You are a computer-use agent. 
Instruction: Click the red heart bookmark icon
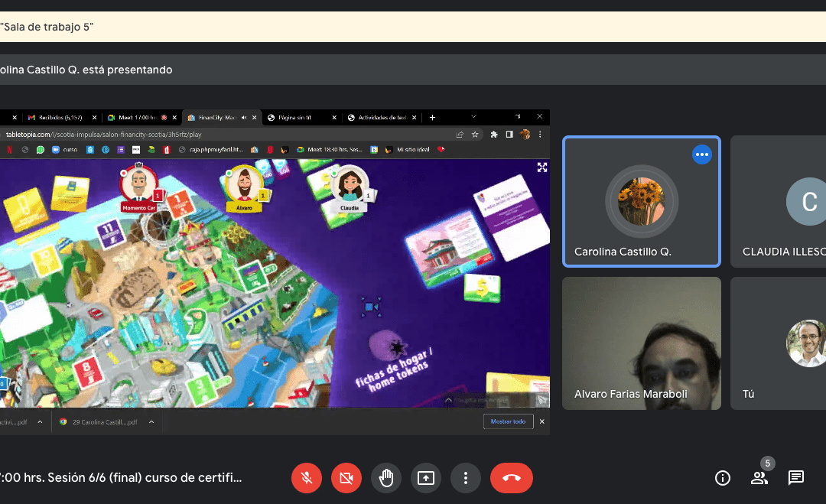point(441,150)
